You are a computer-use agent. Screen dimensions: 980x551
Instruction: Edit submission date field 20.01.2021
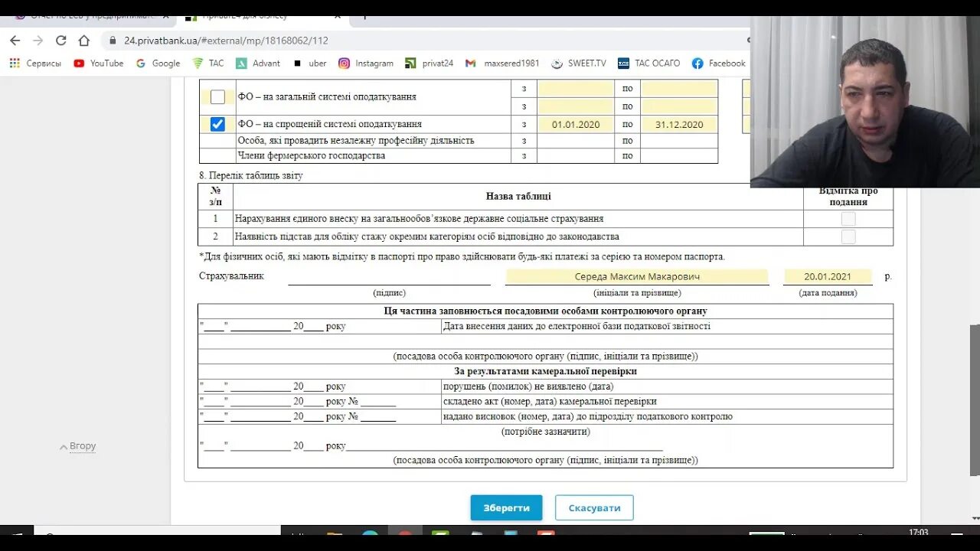828,276
